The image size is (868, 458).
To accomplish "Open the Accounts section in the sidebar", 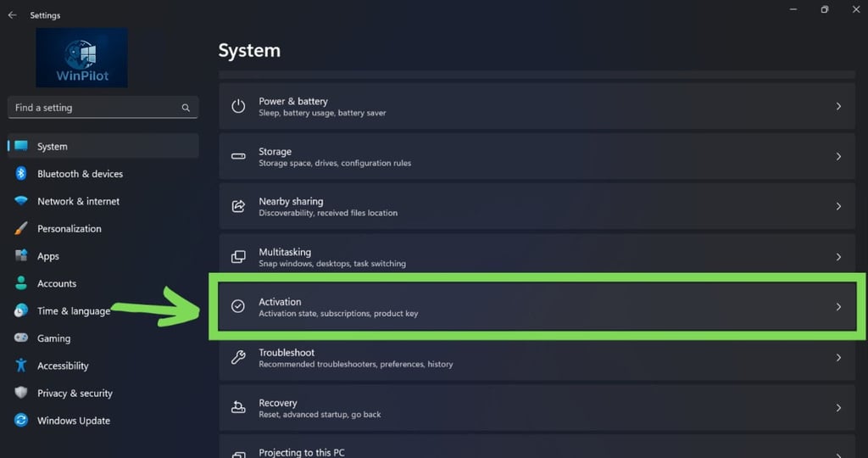I will coord(57,283).
